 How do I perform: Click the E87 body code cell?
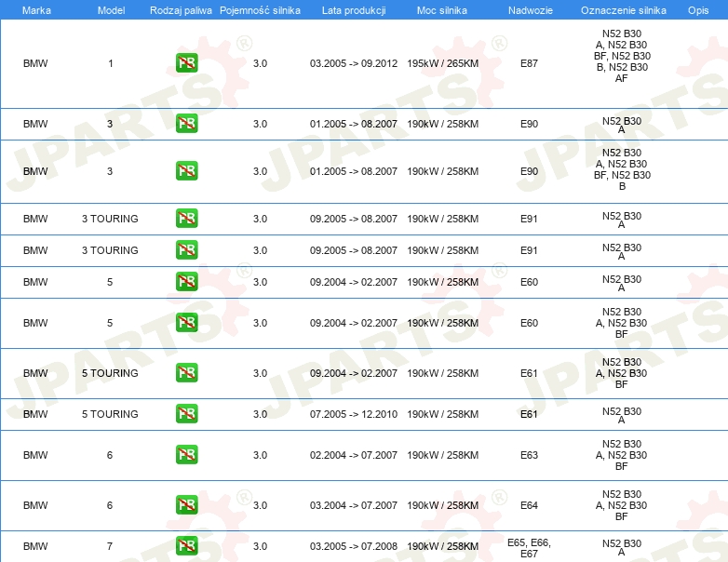click(x=530, y=63)
